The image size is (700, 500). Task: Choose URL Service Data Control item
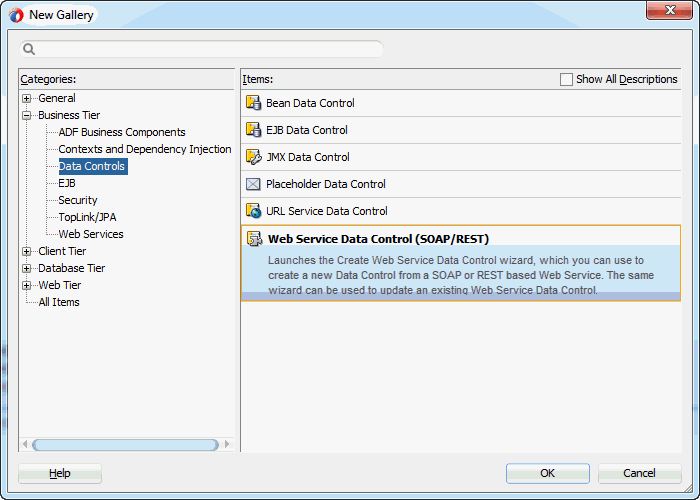point(461,211)
